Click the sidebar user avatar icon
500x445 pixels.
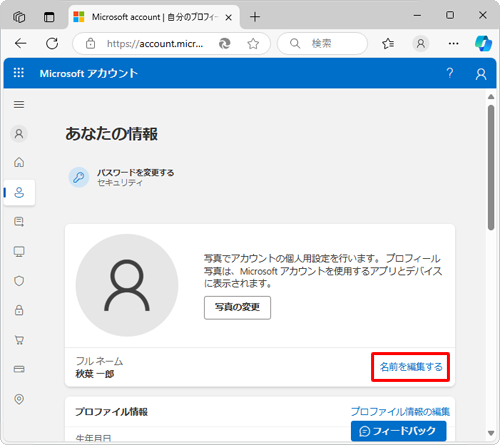coord(19,134)
